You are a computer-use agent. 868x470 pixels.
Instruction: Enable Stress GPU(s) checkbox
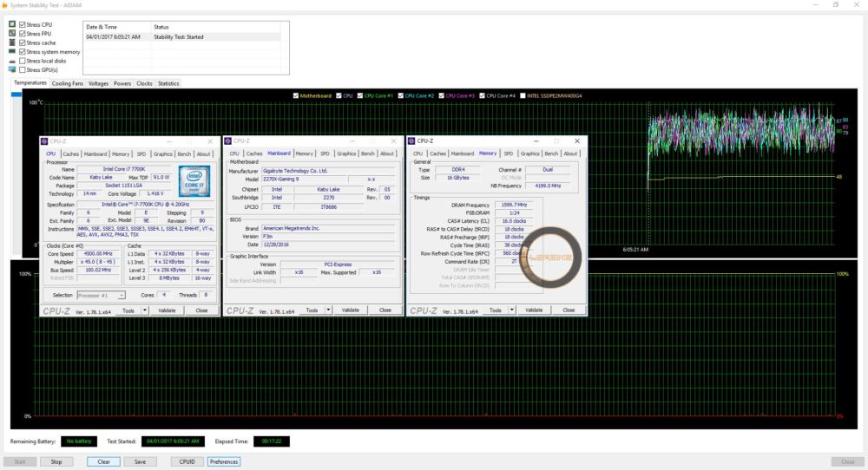pos(23,69)
